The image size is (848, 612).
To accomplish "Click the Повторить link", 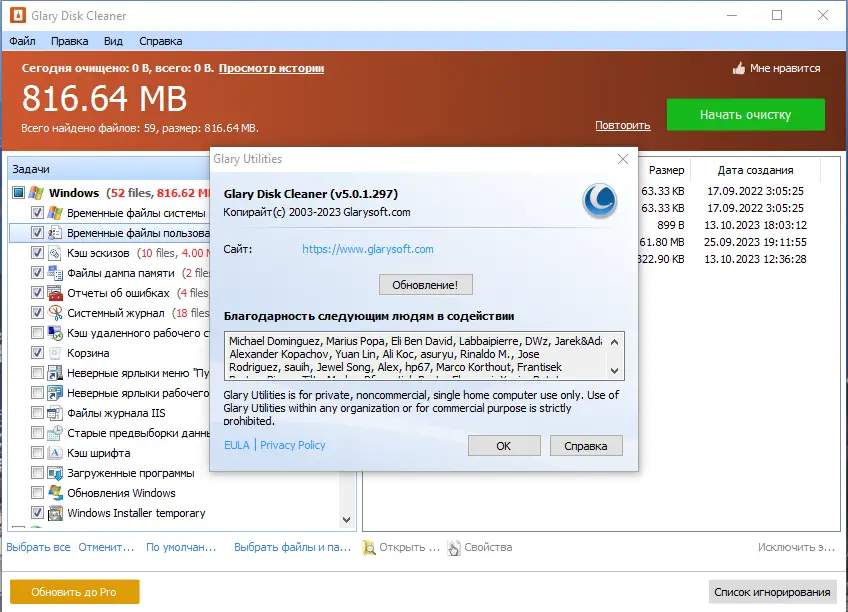I will pyautogui.click(x=622, y=125).
